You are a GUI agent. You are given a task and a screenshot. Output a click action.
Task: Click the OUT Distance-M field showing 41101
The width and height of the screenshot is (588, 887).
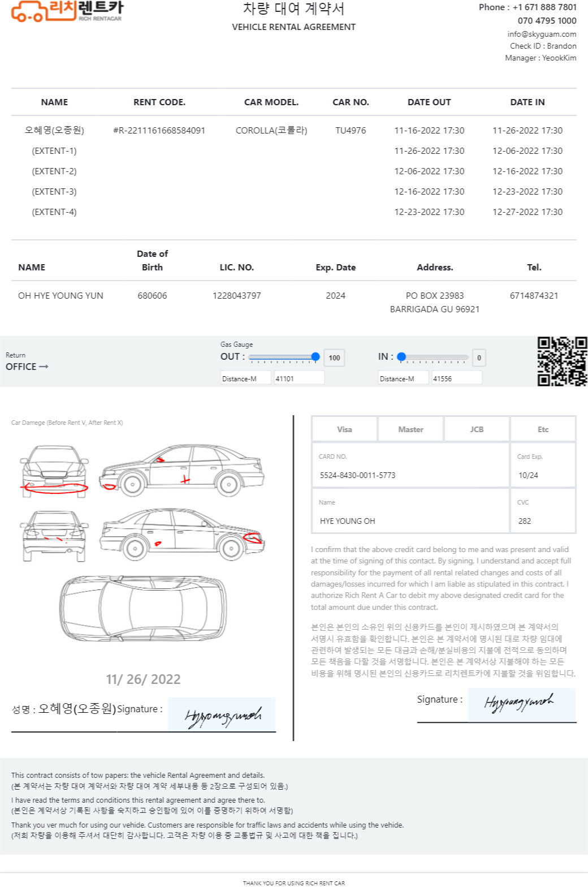point(299,378)
